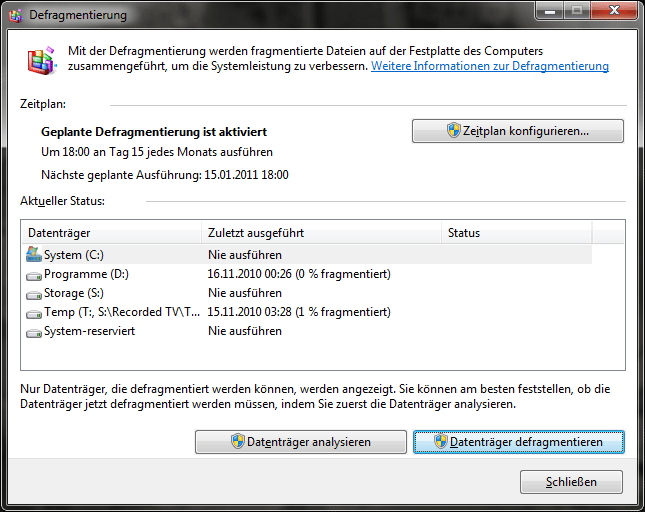Select the Programme (D:) row
This screenshot has width=645, height=512.
309,274
